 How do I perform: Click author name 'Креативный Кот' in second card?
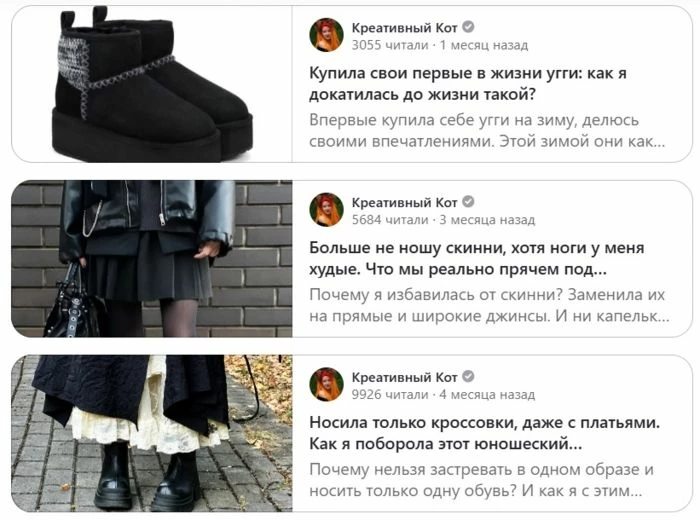404,203
